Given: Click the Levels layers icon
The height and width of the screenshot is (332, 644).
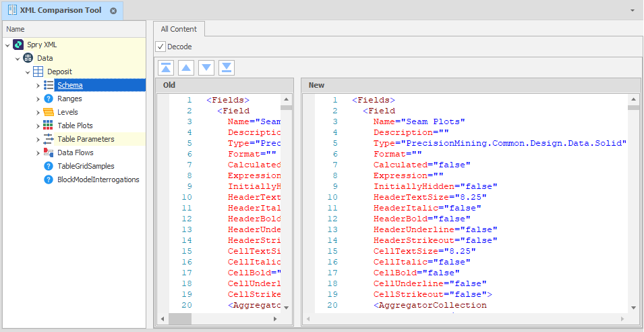Looking at the screenshot, I should pyautogui.click(x=49, y=112).
